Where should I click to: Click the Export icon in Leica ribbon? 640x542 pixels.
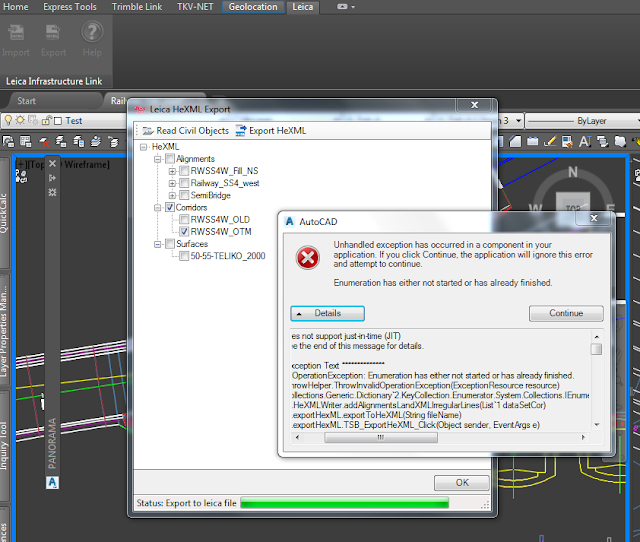coord(53,32)
